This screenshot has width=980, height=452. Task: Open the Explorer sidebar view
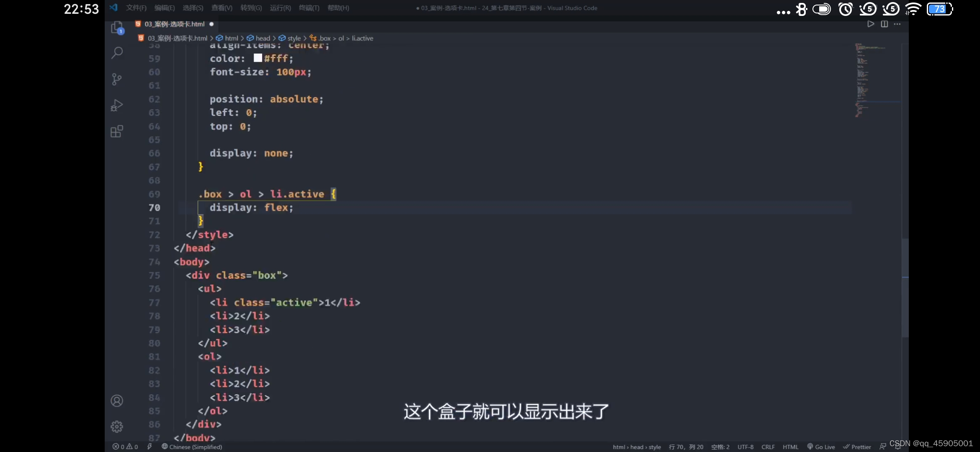coord(116,28)
